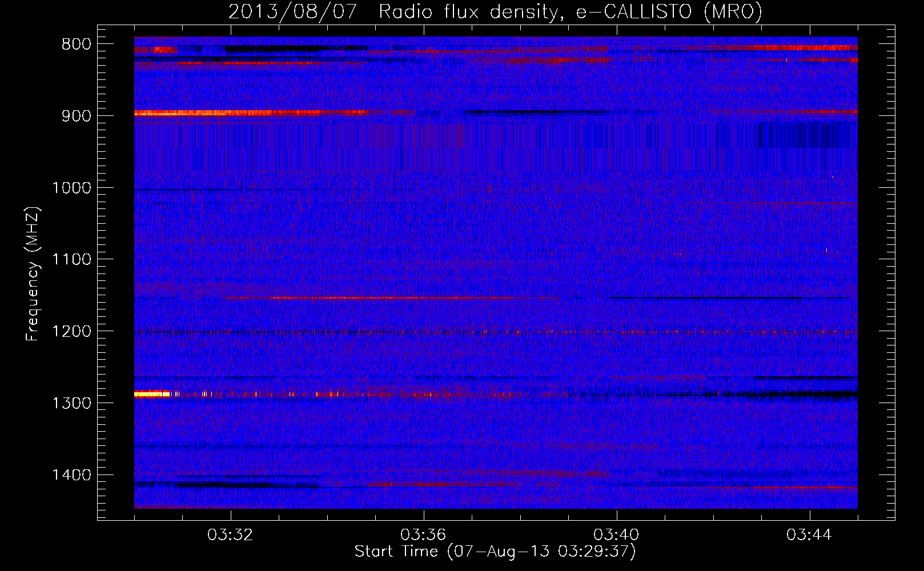Click the 1200 frequency tick label
Screen dimensions: 924x571
click(x=71, y=332)
